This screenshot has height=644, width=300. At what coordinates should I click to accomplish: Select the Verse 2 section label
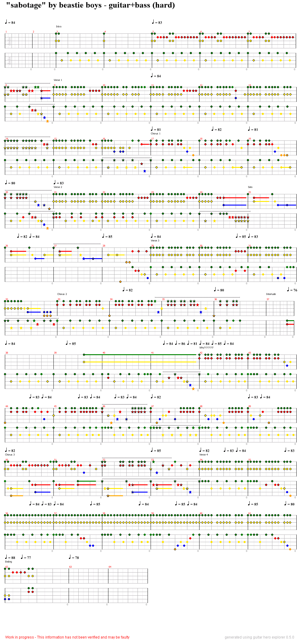pos(58,187)
